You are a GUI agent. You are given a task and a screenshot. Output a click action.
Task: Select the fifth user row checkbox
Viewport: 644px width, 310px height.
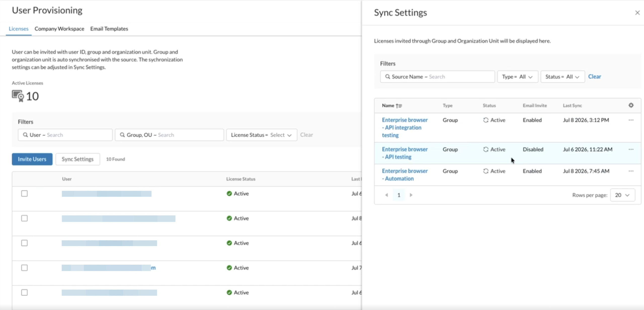point(24,292)
